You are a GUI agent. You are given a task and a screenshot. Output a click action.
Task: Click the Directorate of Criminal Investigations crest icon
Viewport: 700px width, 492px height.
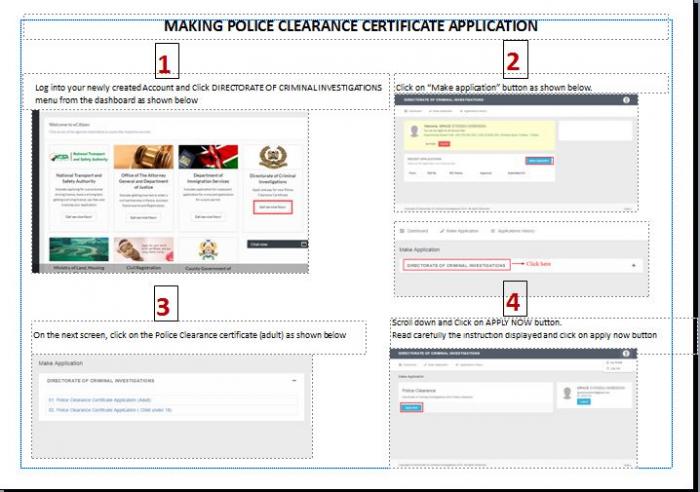273,157
